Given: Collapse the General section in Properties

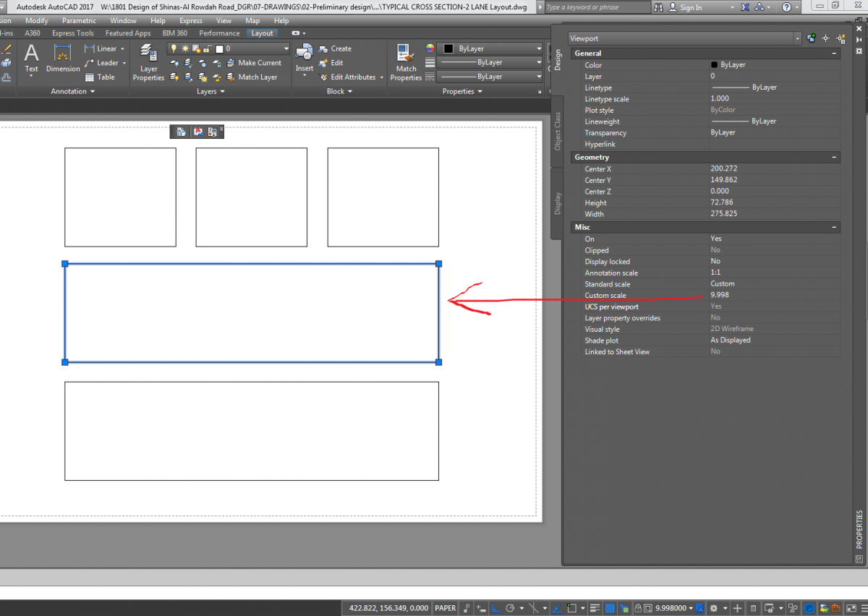Looking at the screenshot, I should tap(833, 54).
